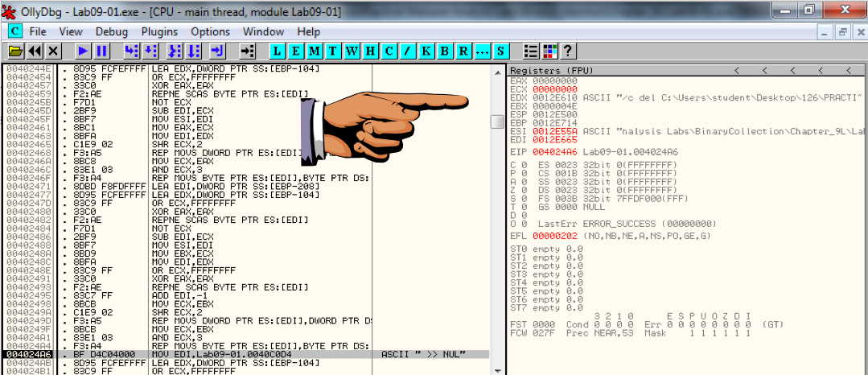Restore the inner CPU child window

coord(842,32)
